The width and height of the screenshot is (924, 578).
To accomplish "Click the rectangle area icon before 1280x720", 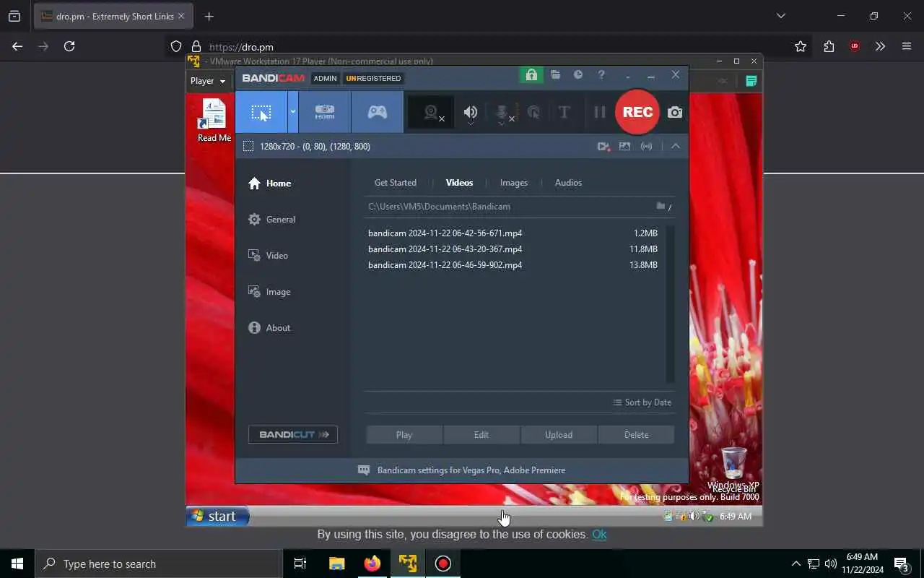I will (248, 146).
